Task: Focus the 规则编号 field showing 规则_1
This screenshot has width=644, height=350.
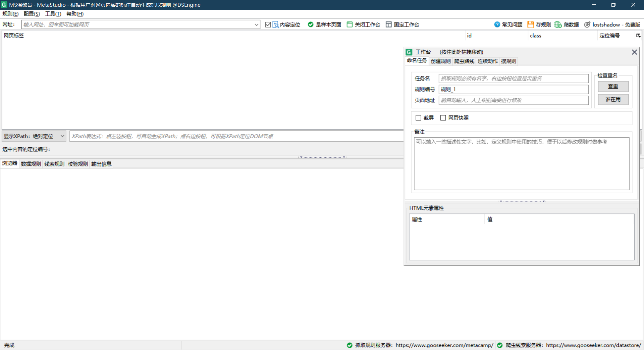Action: 514,89
